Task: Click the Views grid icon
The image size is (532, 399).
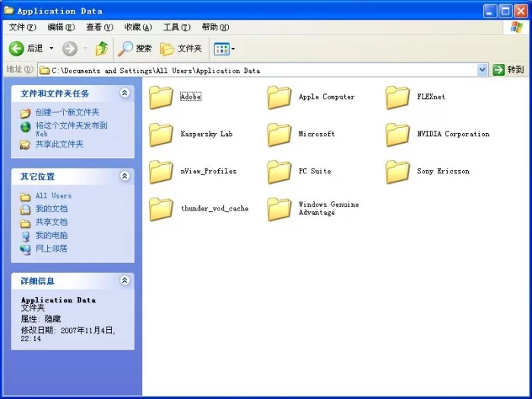Action: [222, 49]
